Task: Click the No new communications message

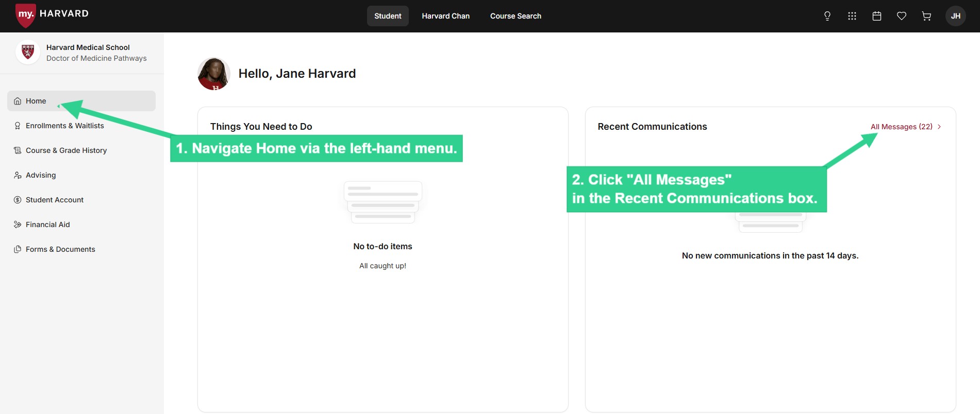Action: click(770, 255)
